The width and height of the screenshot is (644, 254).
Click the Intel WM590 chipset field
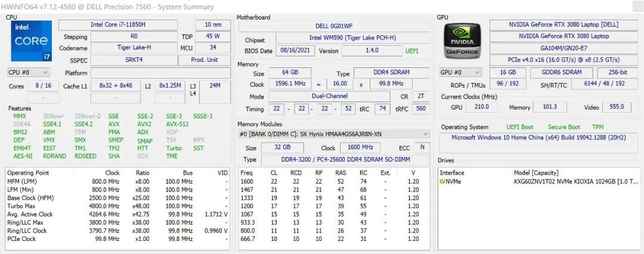coord(352,38)
